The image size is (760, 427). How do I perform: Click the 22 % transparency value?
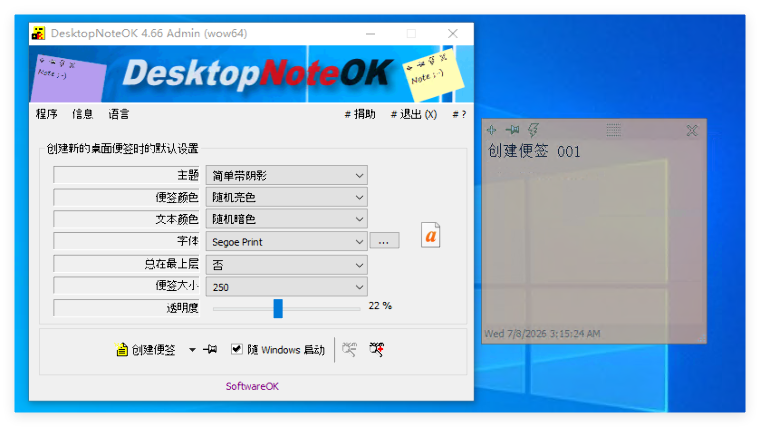[x=380, y=306]
